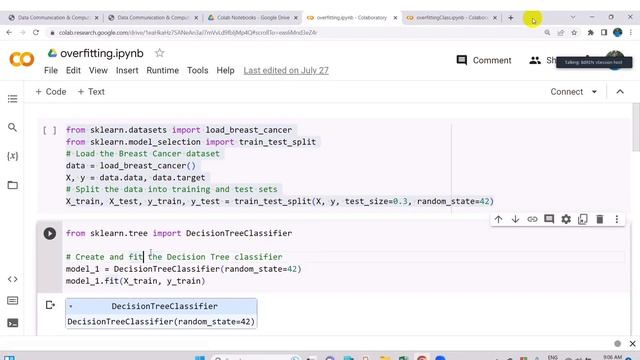Open a new browser tab
640x360 pixels.
coord(511,18)
